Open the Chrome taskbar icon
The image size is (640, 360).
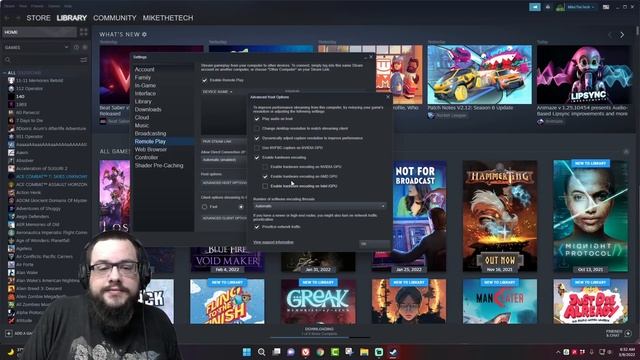pos(320,352)
